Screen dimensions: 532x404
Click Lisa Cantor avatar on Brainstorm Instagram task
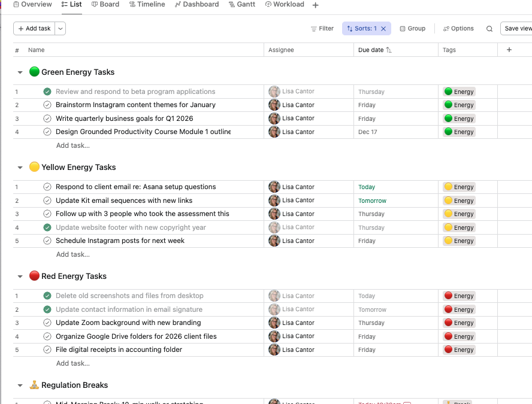click(x=274, y=105)
